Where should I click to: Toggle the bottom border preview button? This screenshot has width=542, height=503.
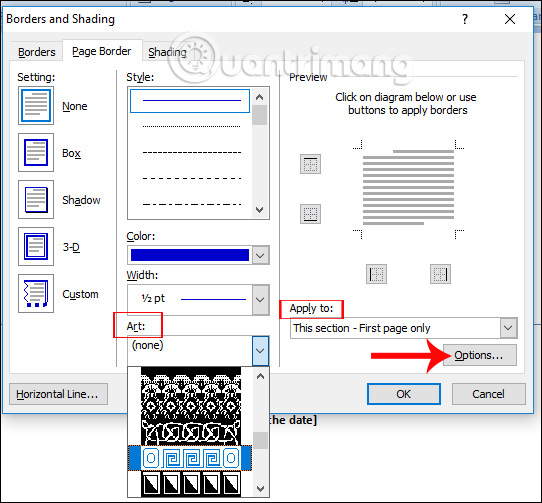(310, 214)
